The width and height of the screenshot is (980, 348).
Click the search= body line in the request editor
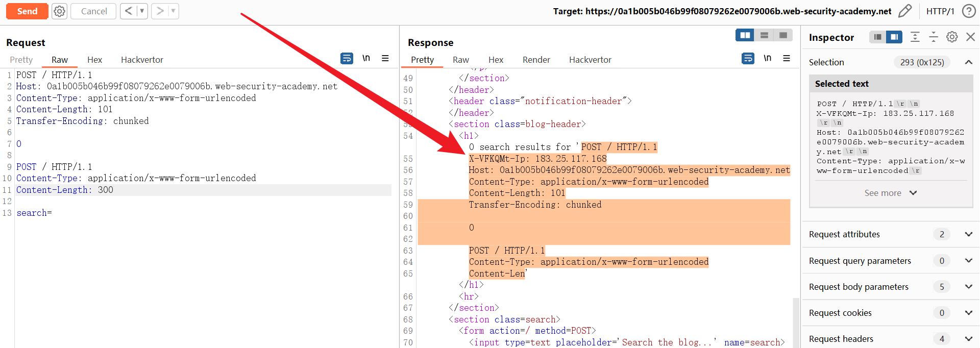pos(34,213)
